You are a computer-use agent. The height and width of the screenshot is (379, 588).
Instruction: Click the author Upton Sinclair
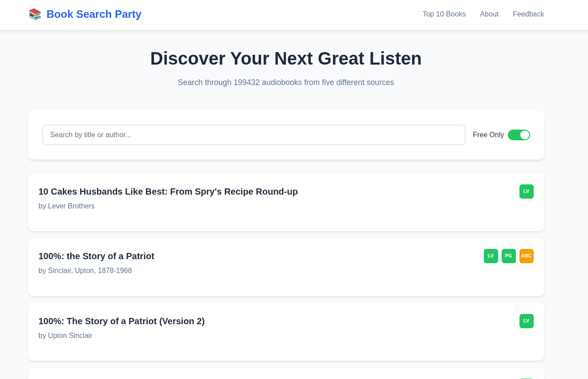[x=70, y=335]
